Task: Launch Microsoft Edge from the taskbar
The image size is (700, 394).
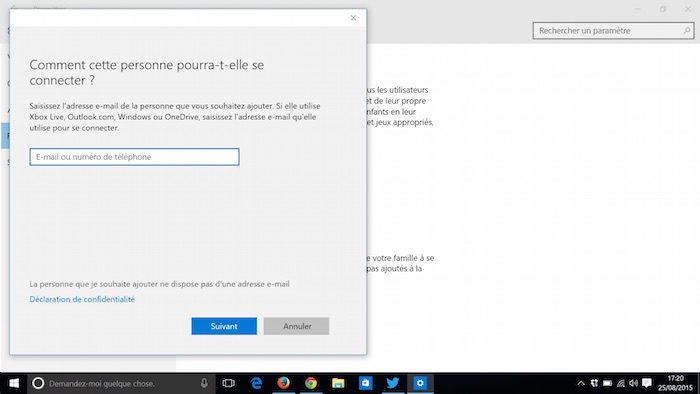Action: [x=256, y=383]
